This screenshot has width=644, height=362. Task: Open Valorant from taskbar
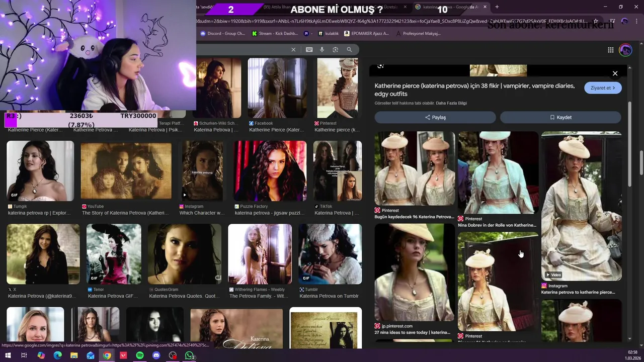(123, 355)
